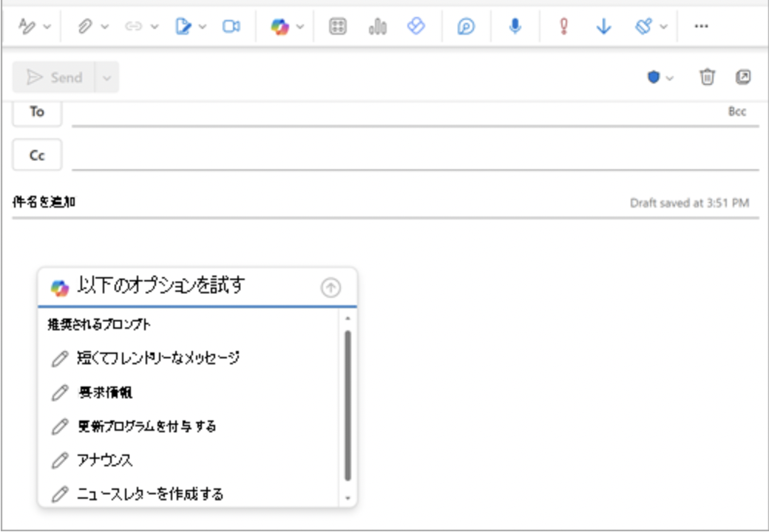769x532 pixels.
Task: Open the Send options dropdown arrow
Action: click(106, 77)
